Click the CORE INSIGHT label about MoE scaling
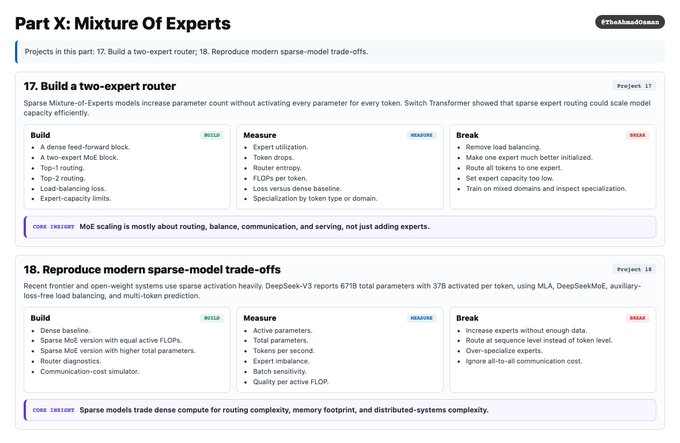 coord(53,227)
